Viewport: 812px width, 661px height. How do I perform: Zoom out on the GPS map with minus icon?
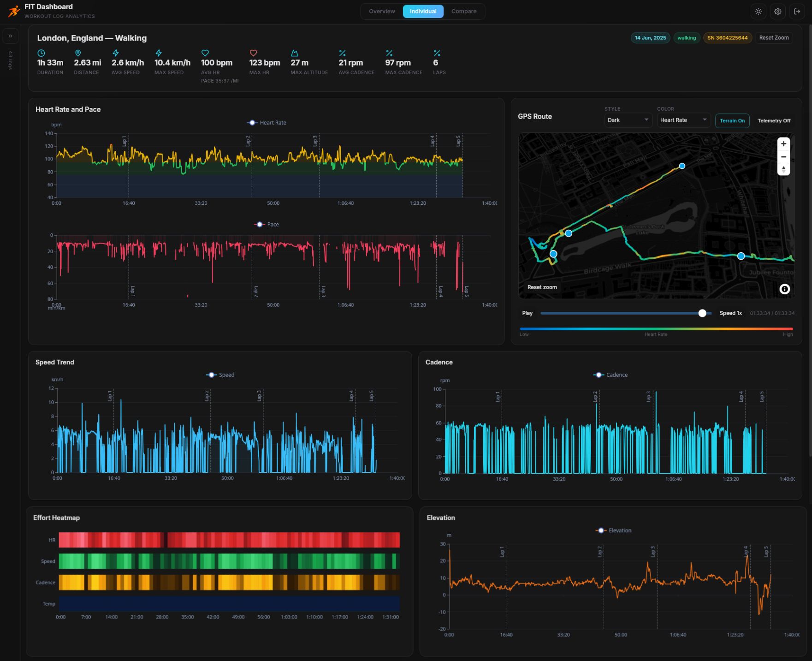point(783,157)
